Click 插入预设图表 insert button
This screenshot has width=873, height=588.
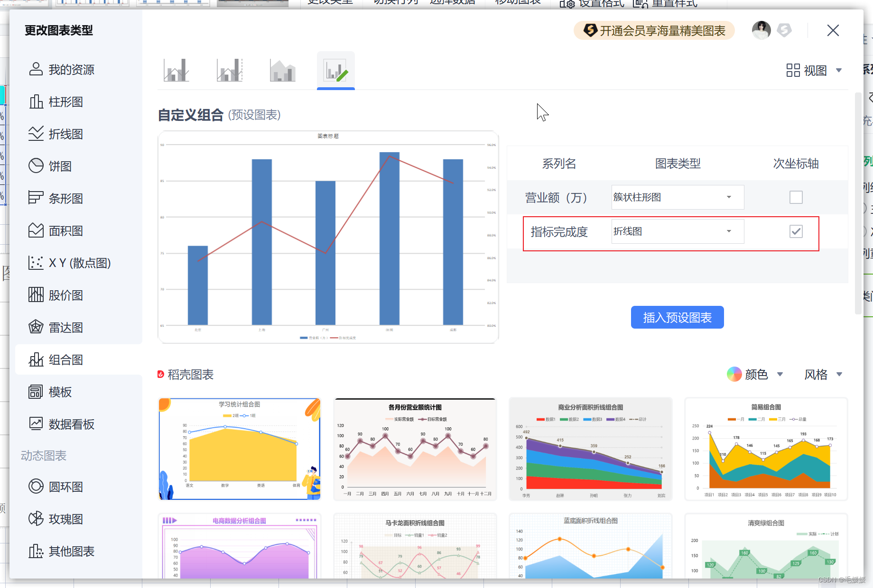click(x=677, y=317)
